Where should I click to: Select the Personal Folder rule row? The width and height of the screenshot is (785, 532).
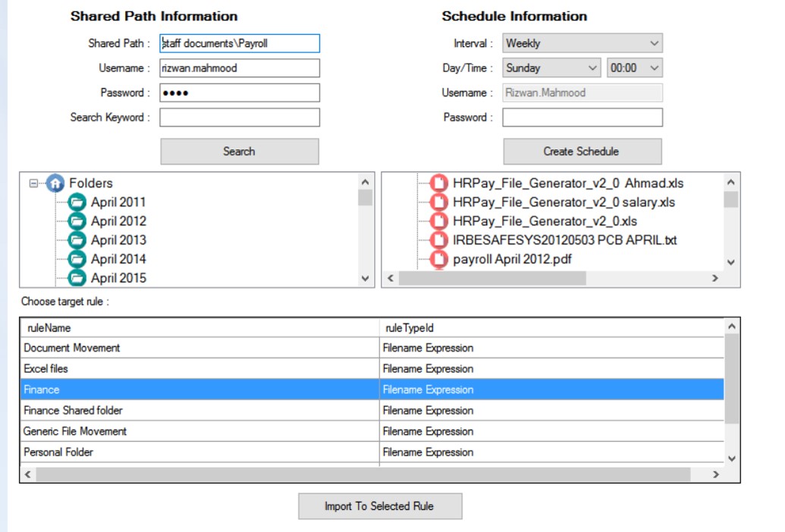click(x=199, y=452)
